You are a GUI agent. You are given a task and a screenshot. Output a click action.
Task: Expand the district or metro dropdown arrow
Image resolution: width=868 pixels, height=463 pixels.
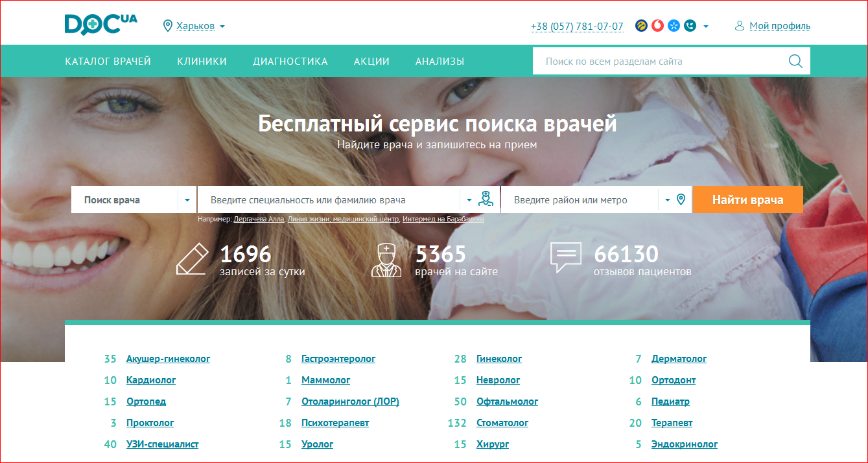pos(668,200)
